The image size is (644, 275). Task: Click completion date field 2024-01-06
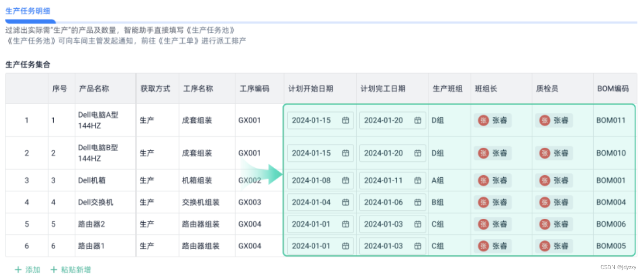pyautogui.click(x=393, y=202)
